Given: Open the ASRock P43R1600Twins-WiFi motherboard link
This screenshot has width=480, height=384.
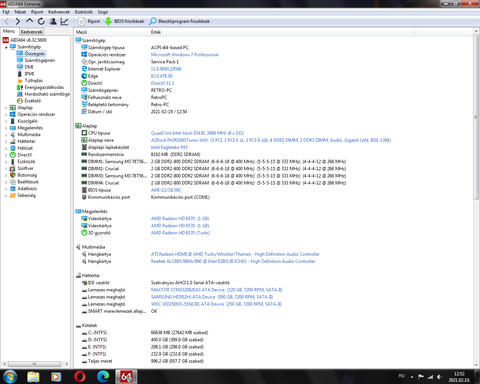Looking at the screenshot, I should pyautogui.click(x=271, y=140).
